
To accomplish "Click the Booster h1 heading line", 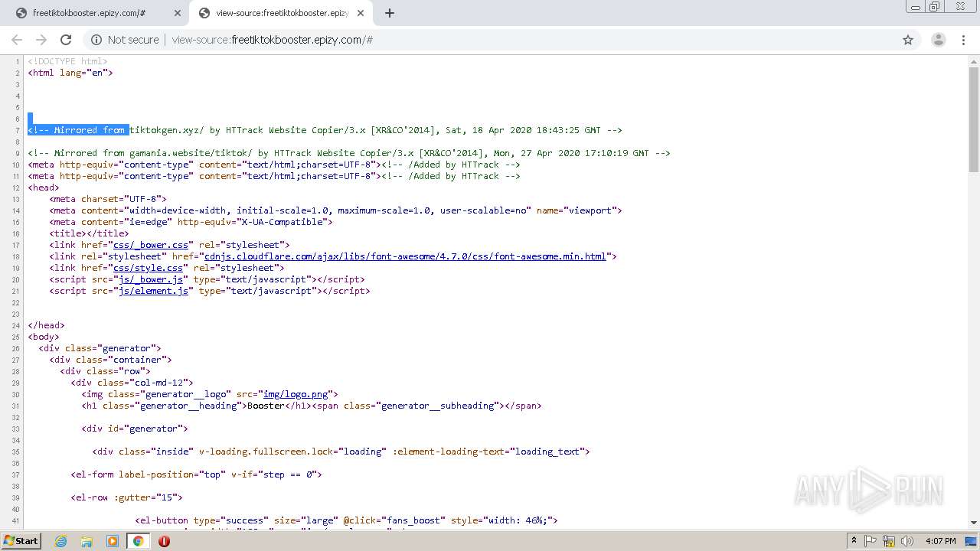I will pyautogui.click(x=312, y=406).
